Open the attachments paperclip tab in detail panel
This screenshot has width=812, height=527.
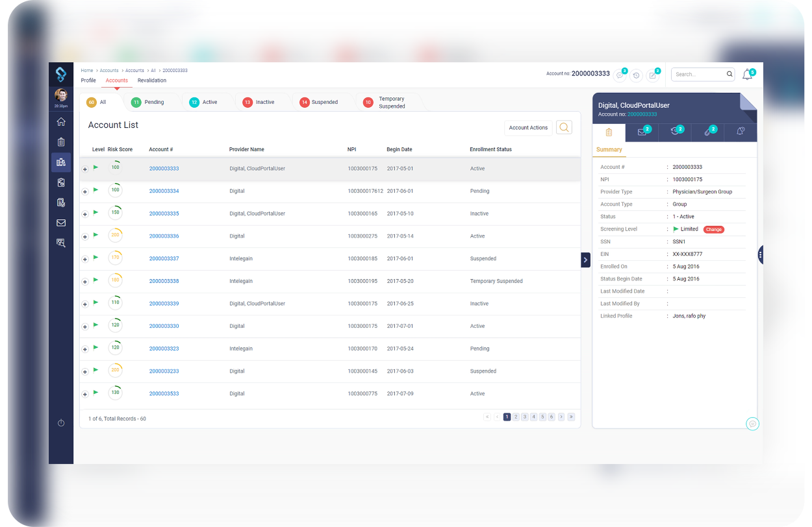click(x=708, y=132)
